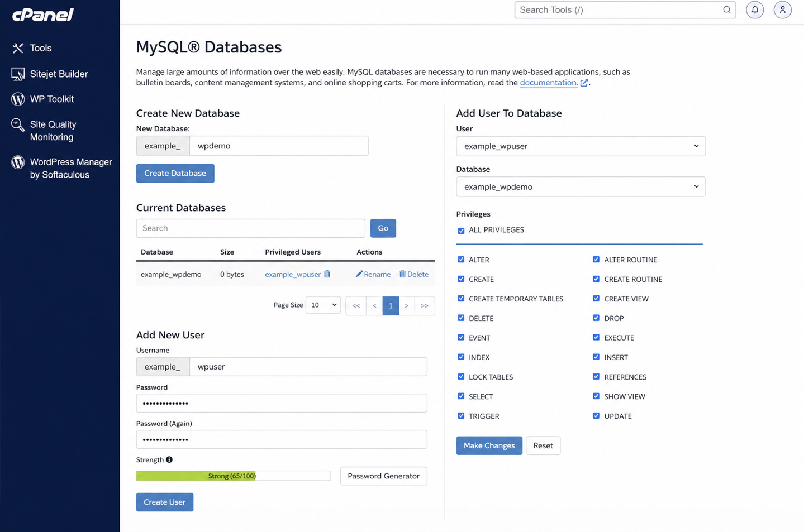Click the Password Generator button

tap(383, 476)
